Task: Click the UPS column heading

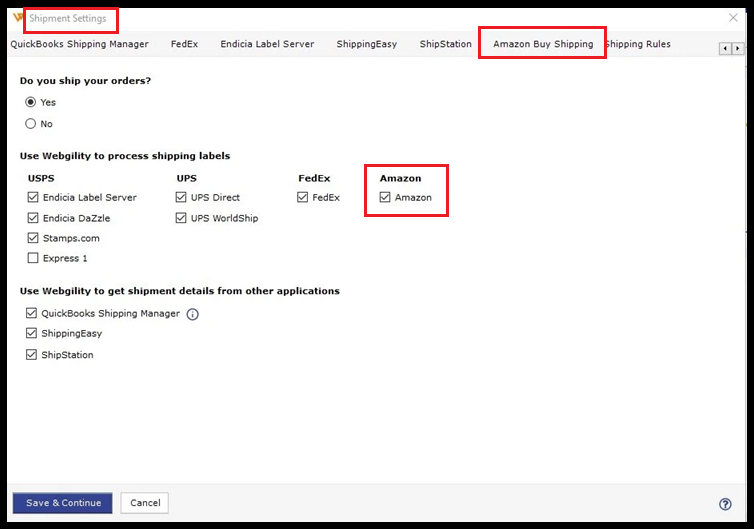Action: point(187,178)
